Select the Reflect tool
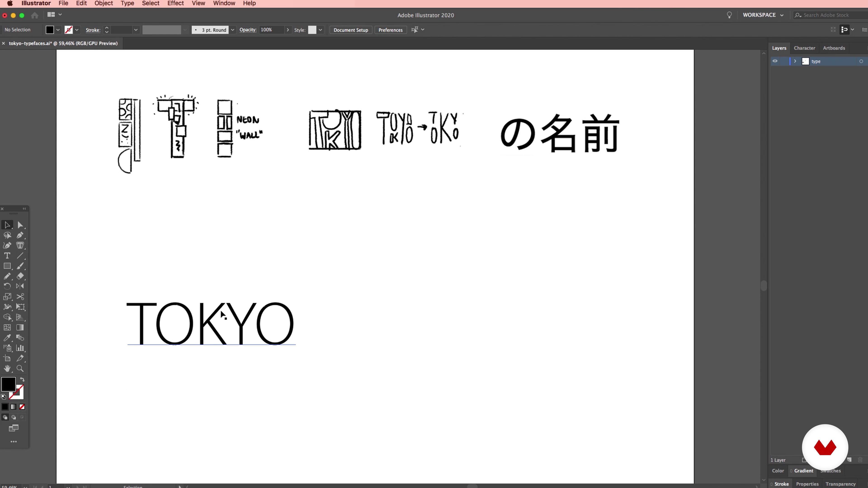 click(x=20, y=286)
